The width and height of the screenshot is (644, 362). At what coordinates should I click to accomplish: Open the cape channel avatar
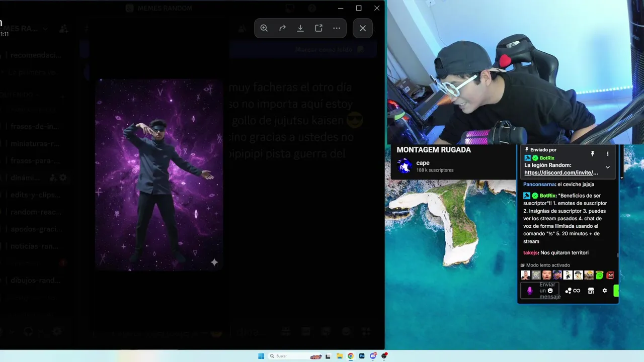(405, 166)
